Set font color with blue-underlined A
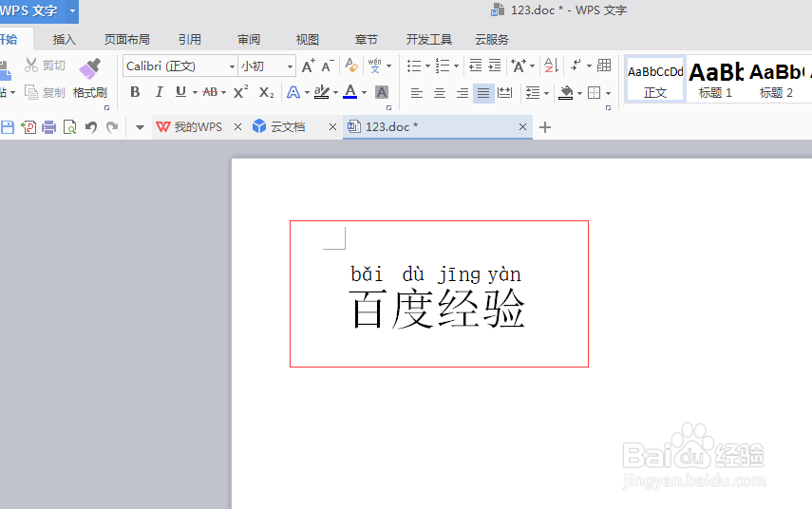 (x=350, y=92)
